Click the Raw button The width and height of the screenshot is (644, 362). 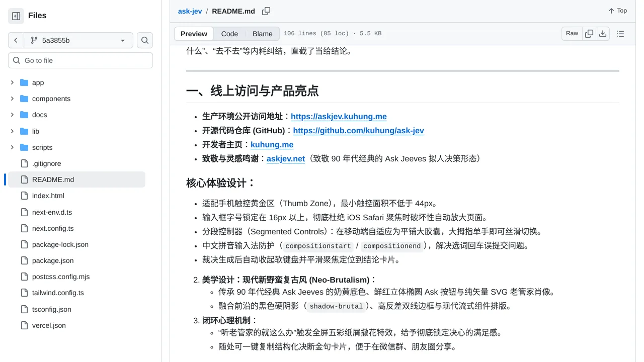pyautogui.click(x=572, y=33)
